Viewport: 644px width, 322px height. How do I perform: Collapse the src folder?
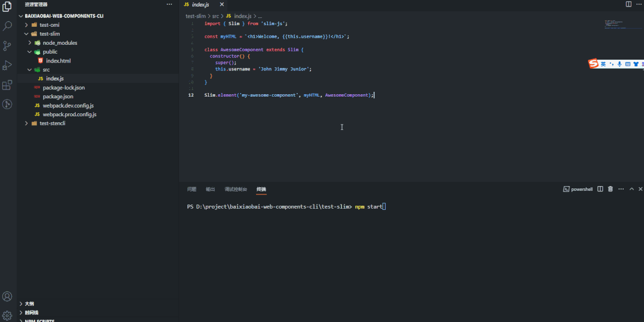click(x=30, y=70)
